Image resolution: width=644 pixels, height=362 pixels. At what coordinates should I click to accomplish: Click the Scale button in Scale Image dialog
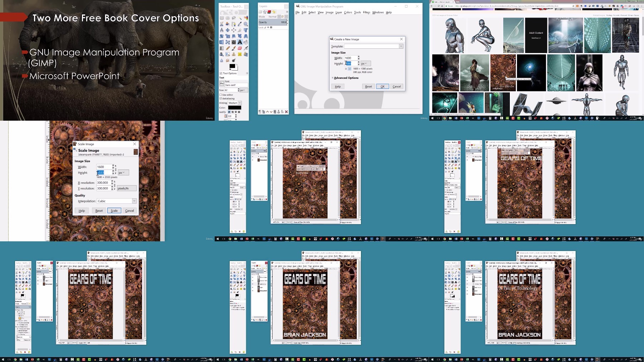[114, 211]
